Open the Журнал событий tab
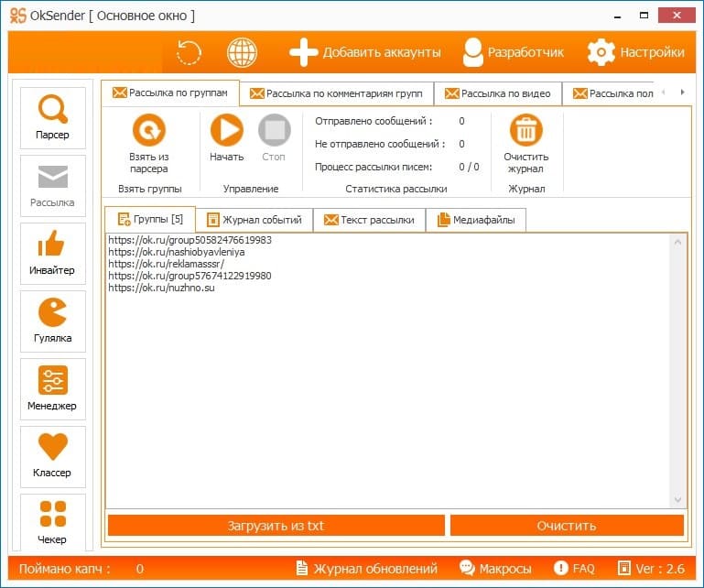Image resolution: width=704 pixels, height=588 pixels. point(255,220)
